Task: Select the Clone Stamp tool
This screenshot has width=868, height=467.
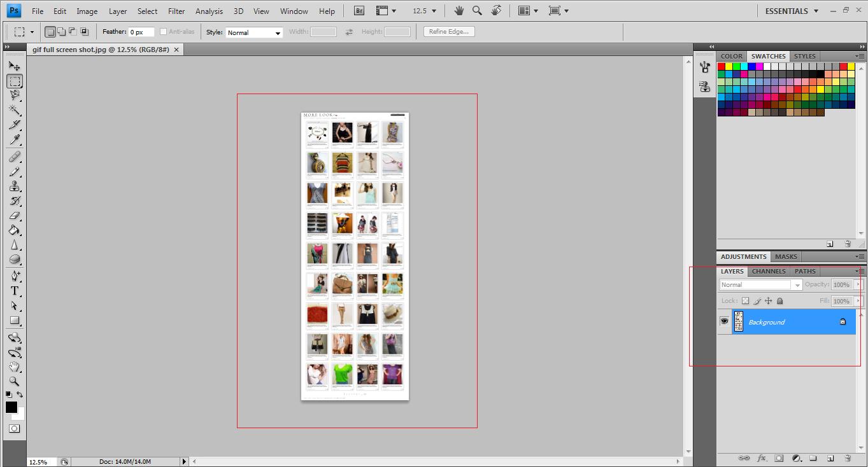Action: 15,186
